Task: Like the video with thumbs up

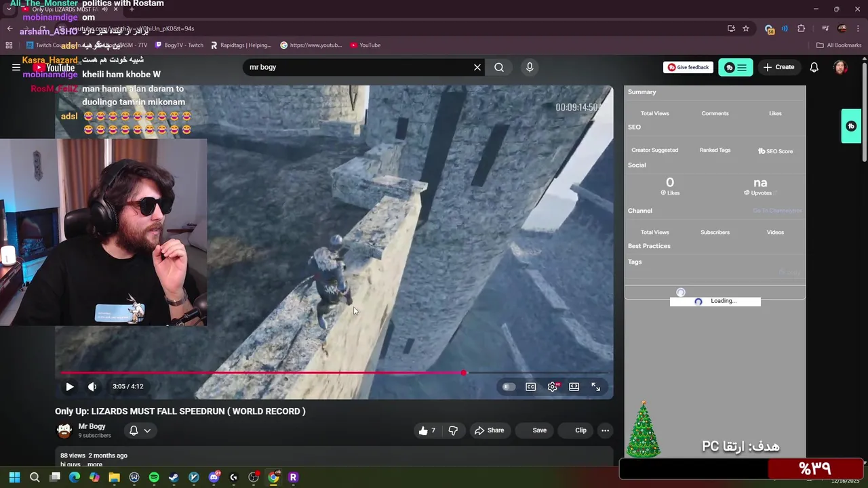Action: tap(427, 430)
